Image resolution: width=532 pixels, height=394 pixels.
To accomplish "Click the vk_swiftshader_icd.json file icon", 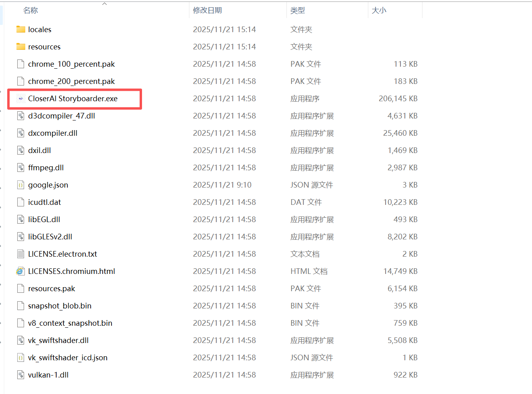I will tap(21, 357).
